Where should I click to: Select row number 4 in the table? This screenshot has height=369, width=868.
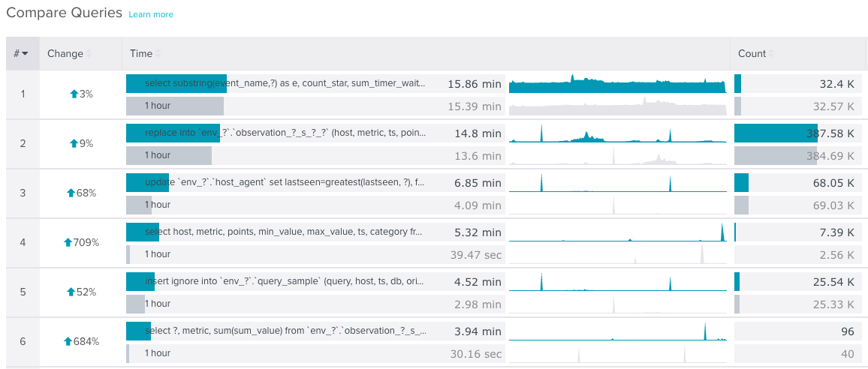(23, 242)
